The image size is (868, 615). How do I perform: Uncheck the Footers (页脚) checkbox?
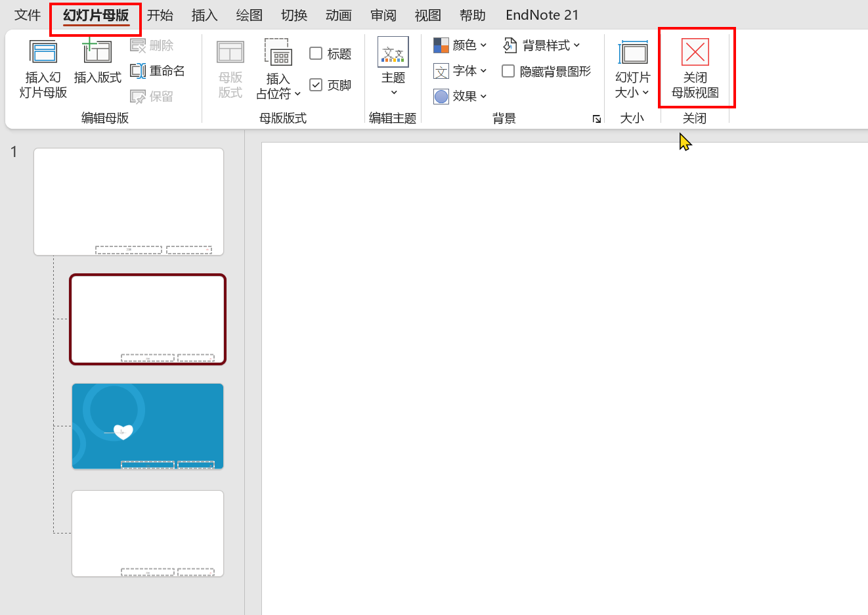tap(316, 85)
